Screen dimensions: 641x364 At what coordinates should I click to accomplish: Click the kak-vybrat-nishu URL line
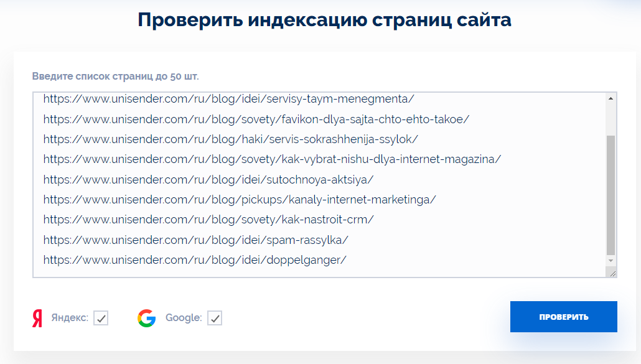272,159
